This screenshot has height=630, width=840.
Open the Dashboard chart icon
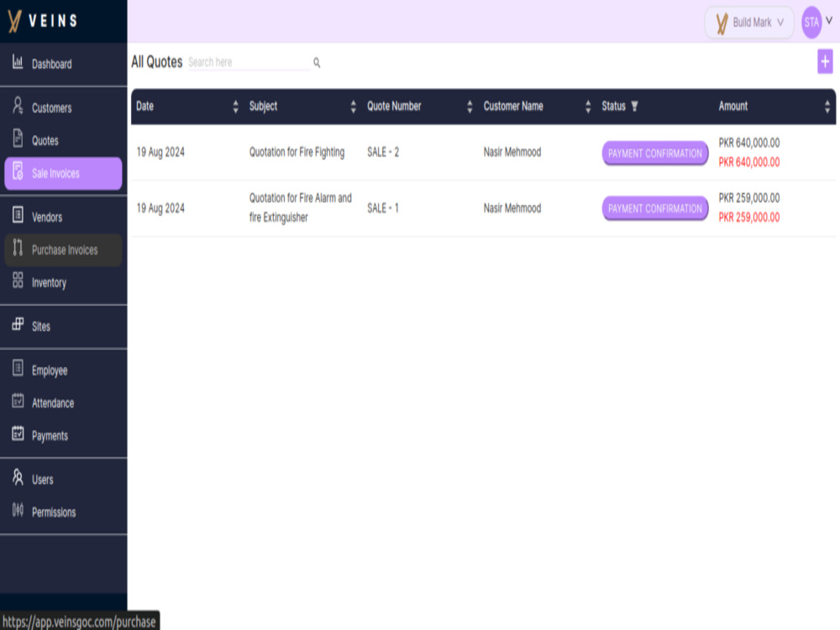pyautogui.click(x=18, y=62)
